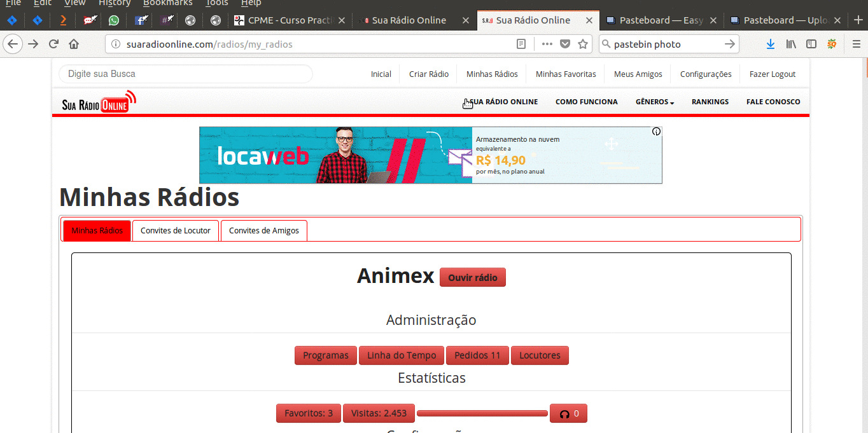
Task: Click the Visitas: 2.453 button
Action: coord(379,413)
